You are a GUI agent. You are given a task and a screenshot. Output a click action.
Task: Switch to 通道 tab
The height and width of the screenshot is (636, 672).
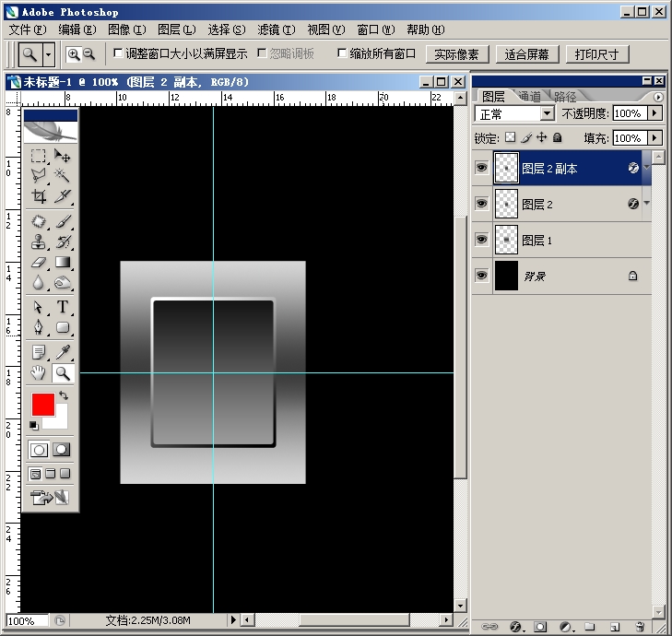point(529,97)
